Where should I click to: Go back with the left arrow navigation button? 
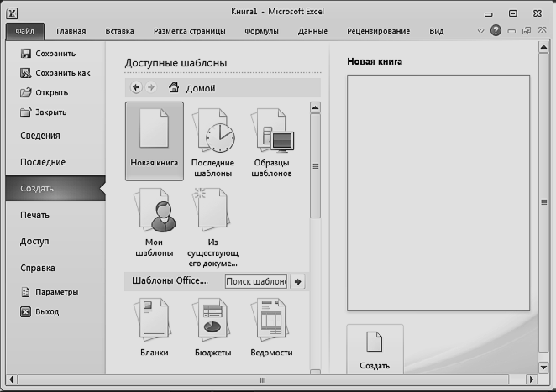coord(136,87)
